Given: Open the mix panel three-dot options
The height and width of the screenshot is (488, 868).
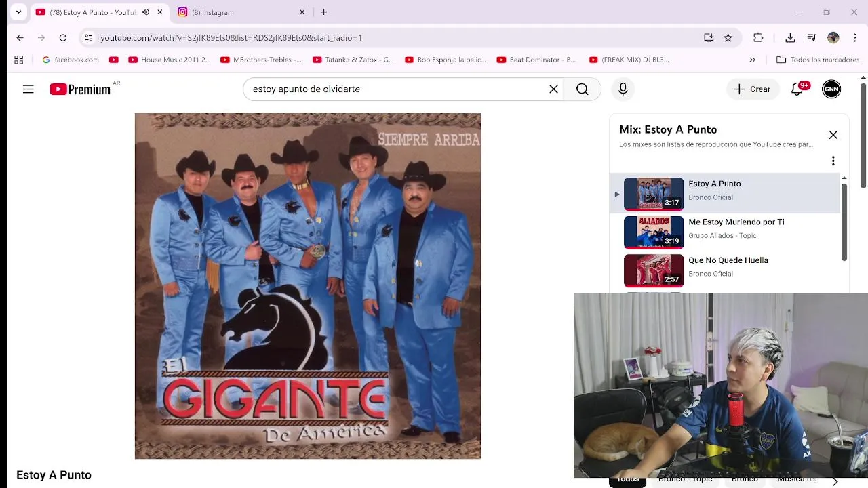Looking at the screenshot, I should click(833, 161).
